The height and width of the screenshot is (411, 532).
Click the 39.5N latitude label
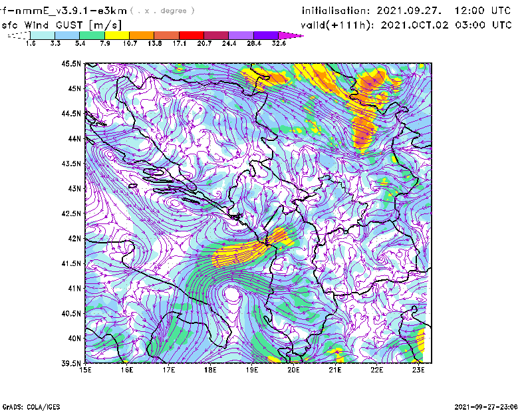click(71, 364)
